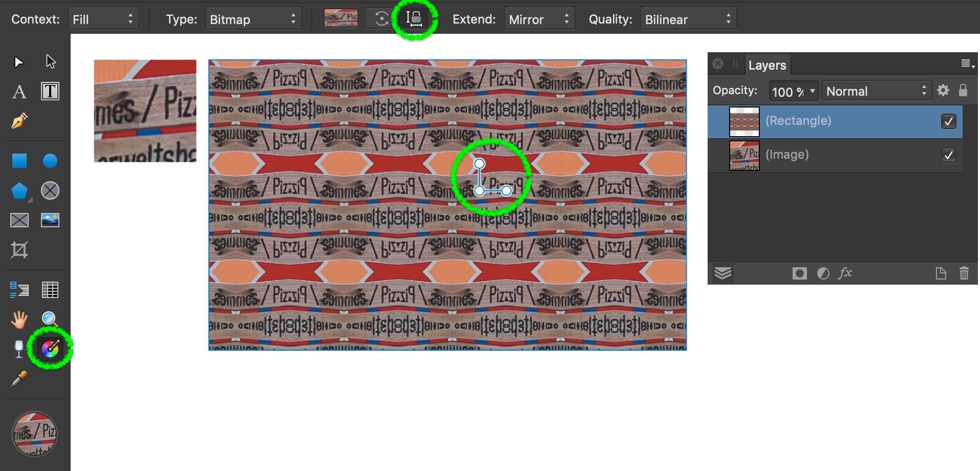Click the (Rectangle) layer thumbnail

point(744,121)
